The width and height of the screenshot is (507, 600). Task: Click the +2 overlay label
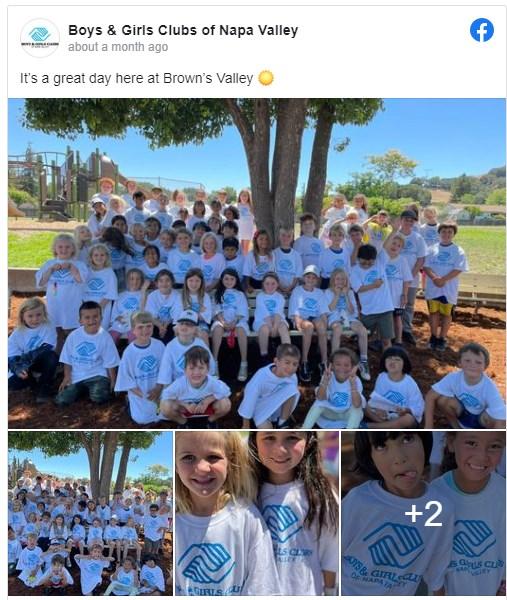click(424, 514)
